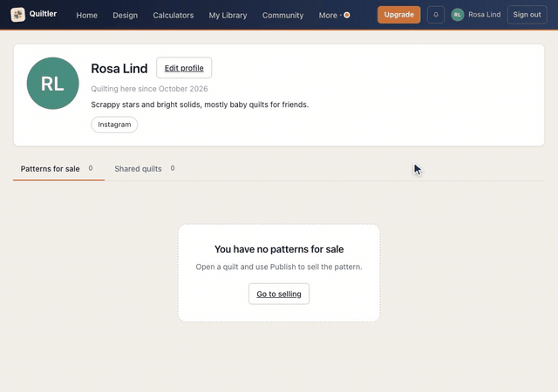Click the small RL avatar in header
Viewport: 558px width, 392px height.
coord(458,15)
